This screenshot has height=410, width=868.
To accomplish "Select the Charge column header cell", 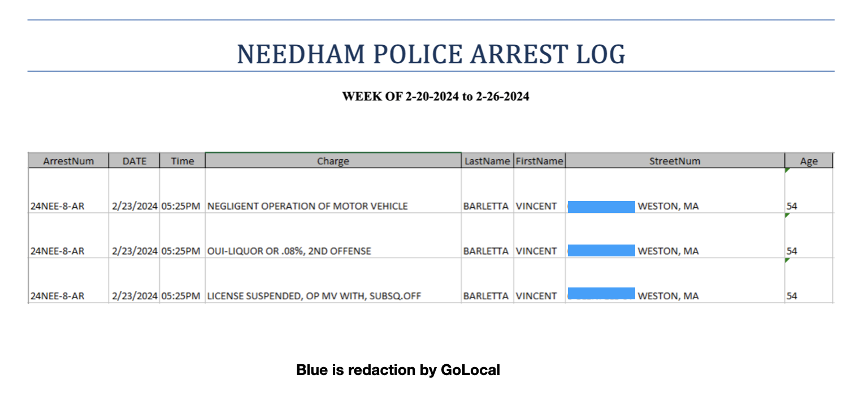I will [333, 161].
